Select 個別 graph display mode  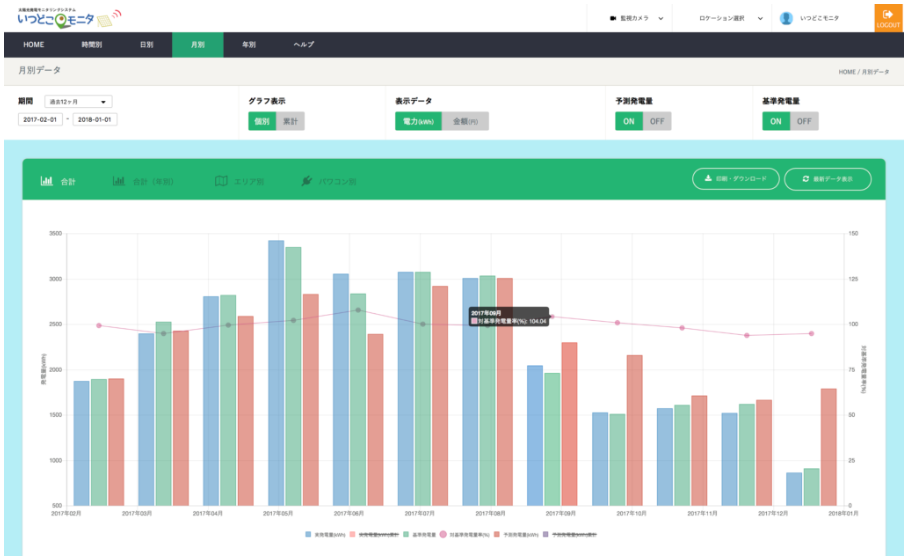coord(262,121)
